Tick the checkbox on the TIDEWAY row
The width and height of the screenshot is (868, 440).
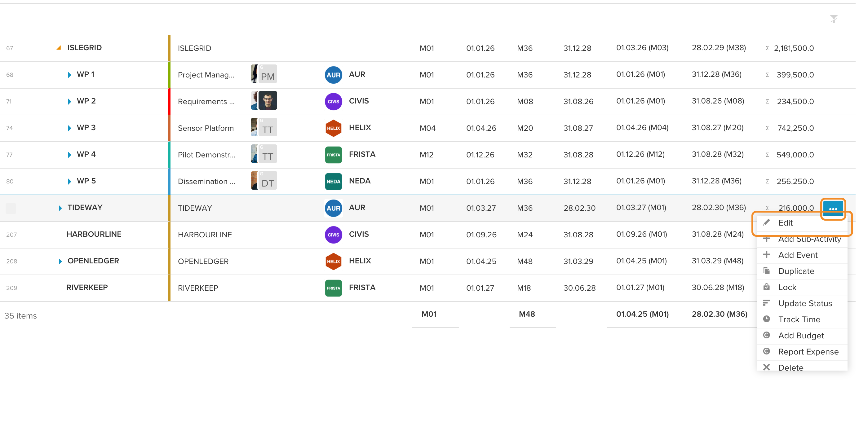tap(11, 208)
